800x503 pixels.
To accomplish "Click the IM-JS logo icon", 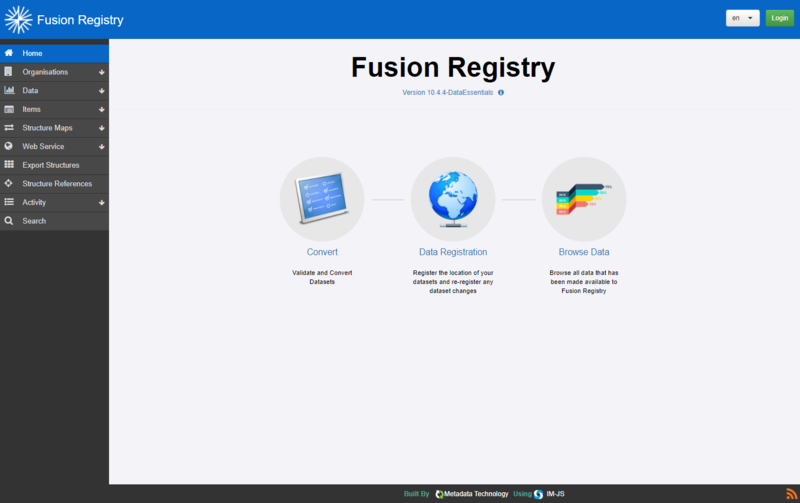I will point(538,494).
